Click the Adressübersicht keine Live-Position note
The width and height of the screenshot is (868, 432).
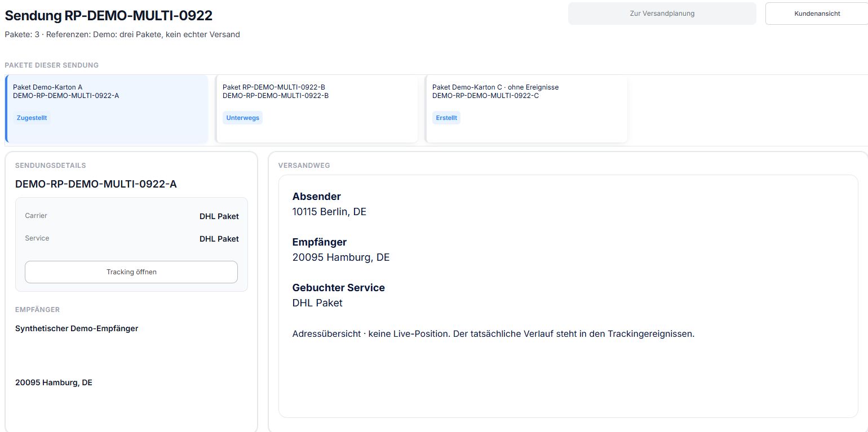tap(494, 333)
